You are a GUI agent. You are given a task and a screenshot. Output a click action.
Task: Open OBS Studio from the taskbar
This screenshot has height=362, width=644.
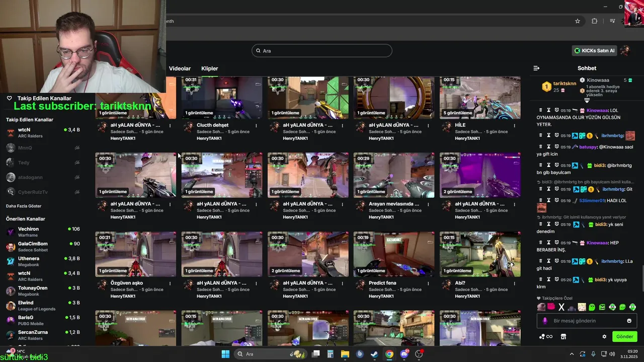(x=419, y=354)
